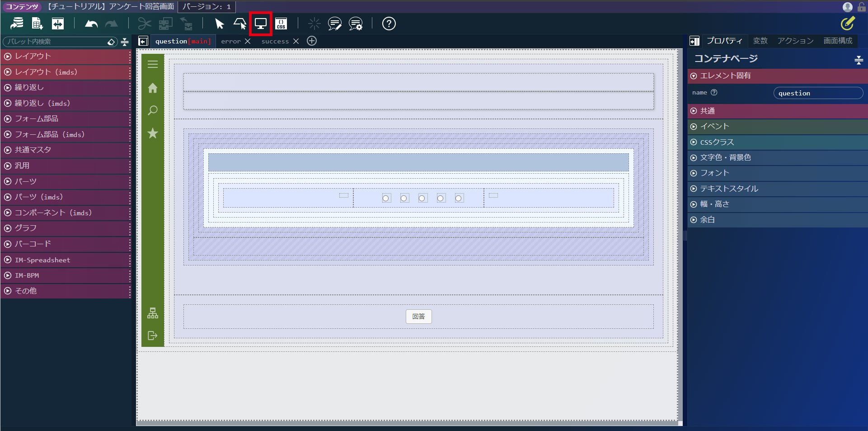Image resolution: width=868 pixels, height=431 pixels.
Task: Click the user avatar icon
Action: (848, 7)
